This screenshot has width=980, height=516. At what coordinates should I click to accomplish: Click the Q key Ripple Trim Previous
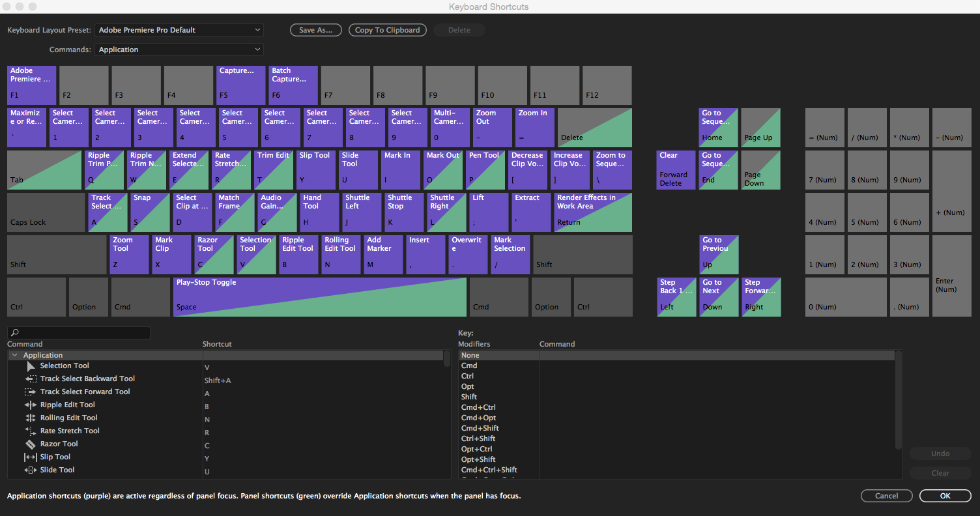point(104,170)
